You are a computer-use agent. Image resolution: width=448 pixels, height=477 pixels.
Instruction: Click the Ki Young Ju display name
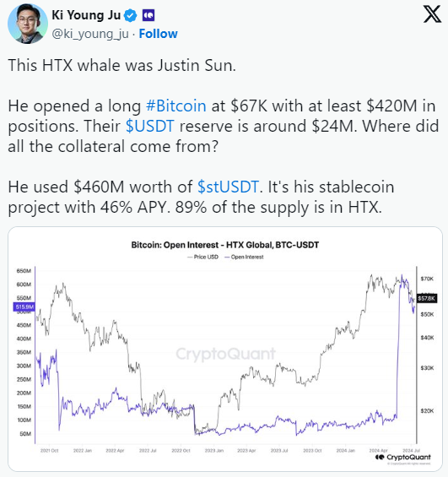[86, 15]
